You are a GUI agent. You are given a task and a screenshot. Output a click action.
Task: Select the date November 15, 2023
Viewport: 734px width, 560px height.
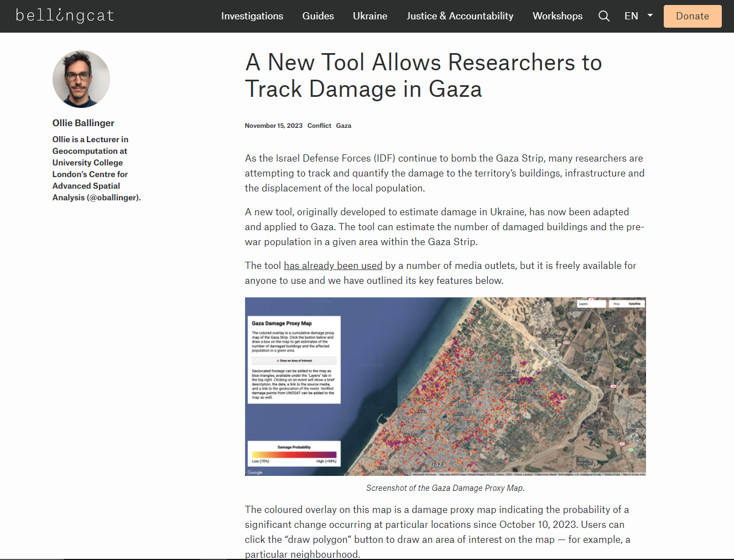[x=274, y=126]
